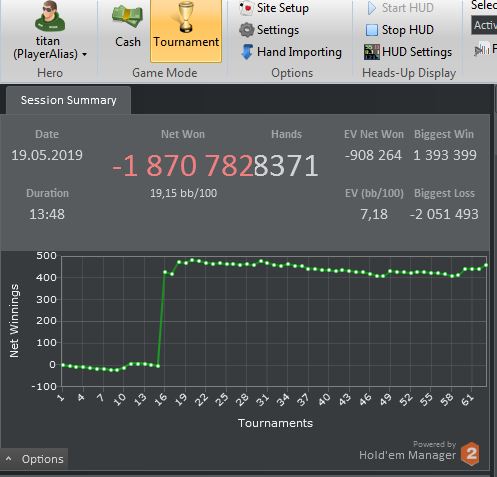Image resolution: width=497 pixels, height=477 pixels.
Task: Expand the Options panel at bottom
Action: click(34, 459)
